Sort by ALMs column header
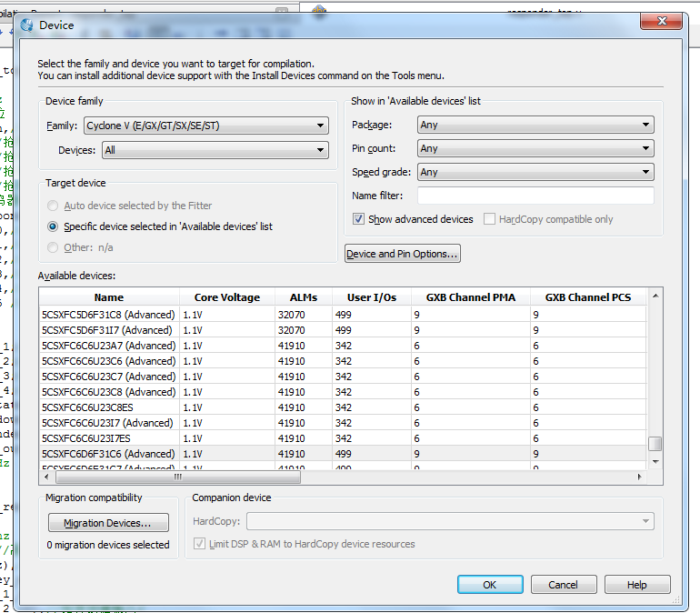This screenshot has width=700, height=613. (x=304, y=297)
